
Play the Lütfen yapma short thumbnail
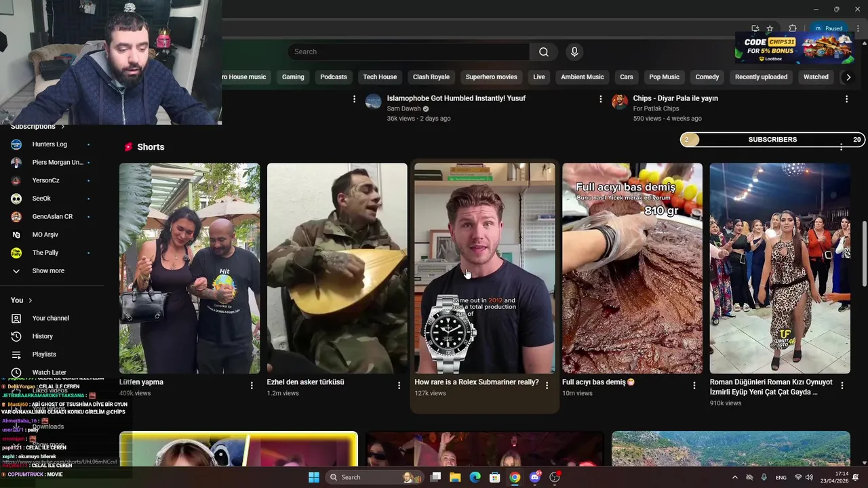tap(190, 268)
